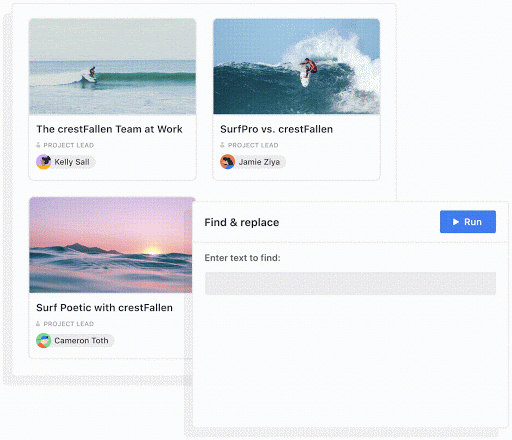
Task: Open Jamie Ziya's avatar icon
Action: pos(228,162)
